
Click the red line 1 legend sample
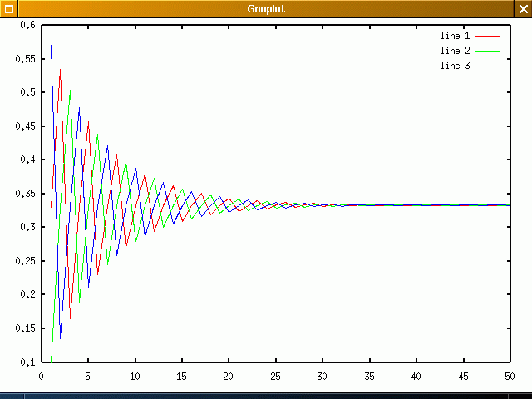[488, 37]
